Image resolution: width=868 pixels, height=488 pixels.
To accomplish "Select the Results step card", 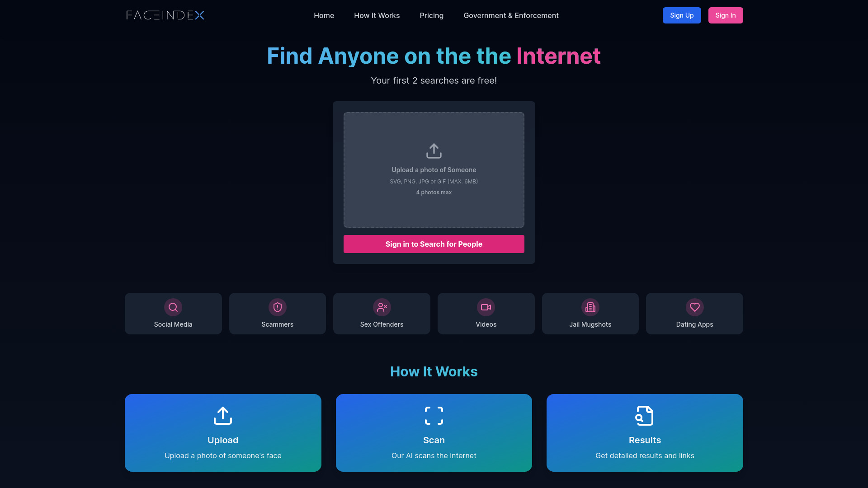I will (644, 432).
